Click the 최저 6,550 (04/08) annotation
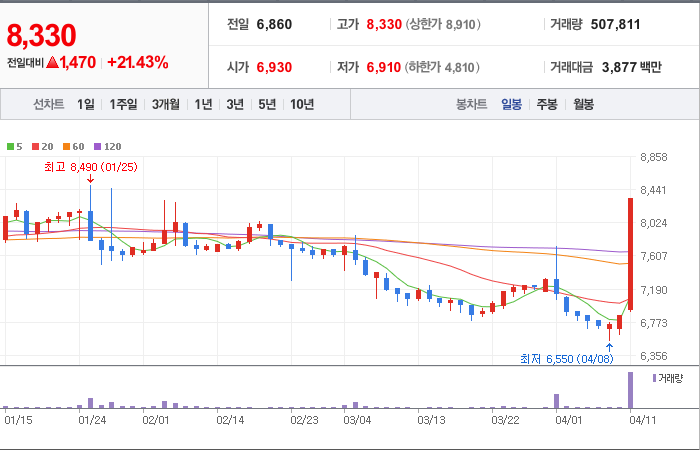Image resolution: width=700 pixels, height=450 pixels. click(x=567, y=359)
